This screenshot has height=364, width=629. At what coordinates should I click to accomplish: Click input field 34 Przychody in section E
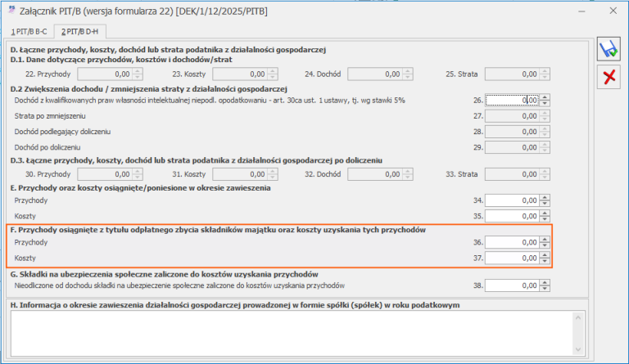[x=512, y=200]
